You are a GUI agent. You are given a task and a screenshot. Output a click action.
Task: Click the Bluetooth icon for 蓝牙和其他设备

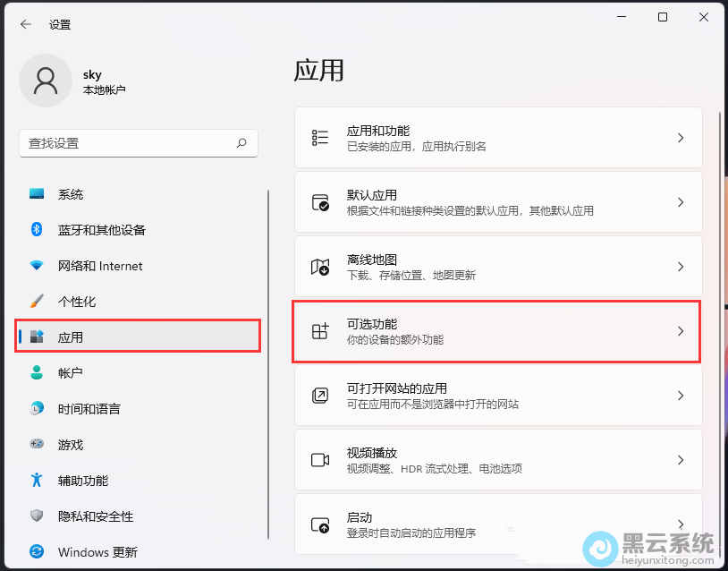(x=37, y=230)
